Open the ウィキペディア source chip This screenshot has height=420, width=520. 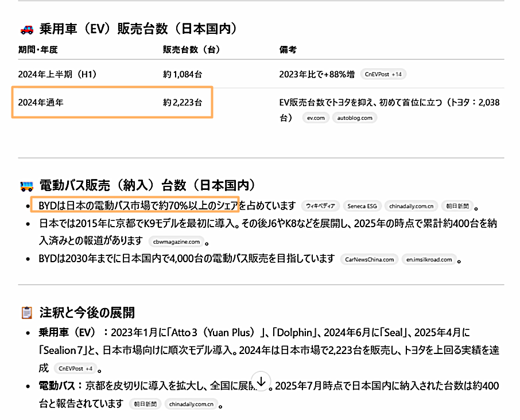tap(320, 206)
